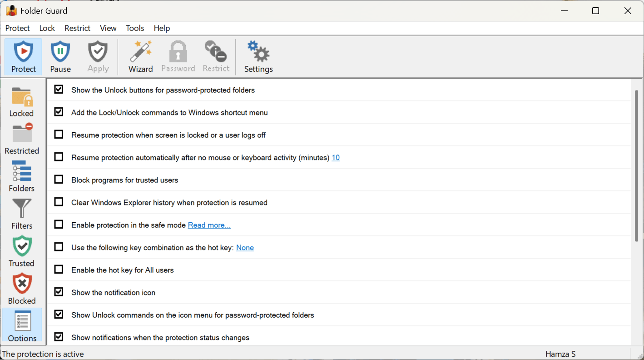Image resolution: width=644 pixels, height=360 pixels.
Task: Click the Password padlock toolbar icon
Action: point(178,57)
